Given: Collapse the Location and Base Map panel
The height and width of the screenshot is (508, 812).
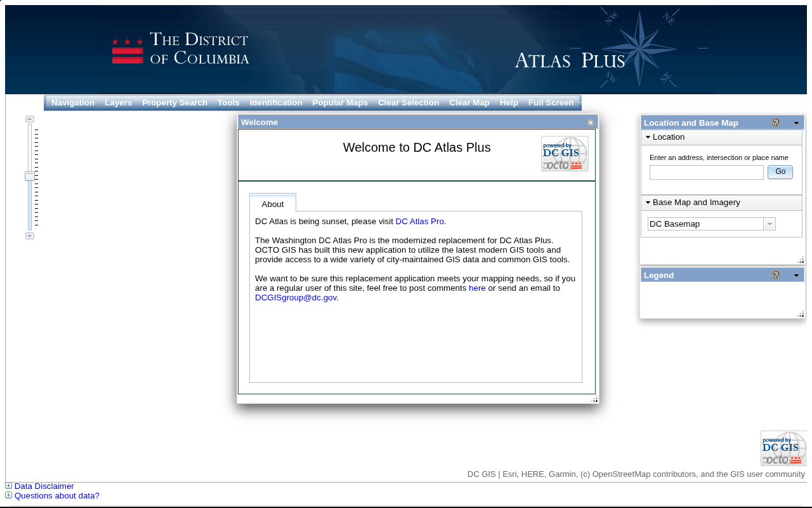Looking at the screenshot, I should [x=797, y=123].
